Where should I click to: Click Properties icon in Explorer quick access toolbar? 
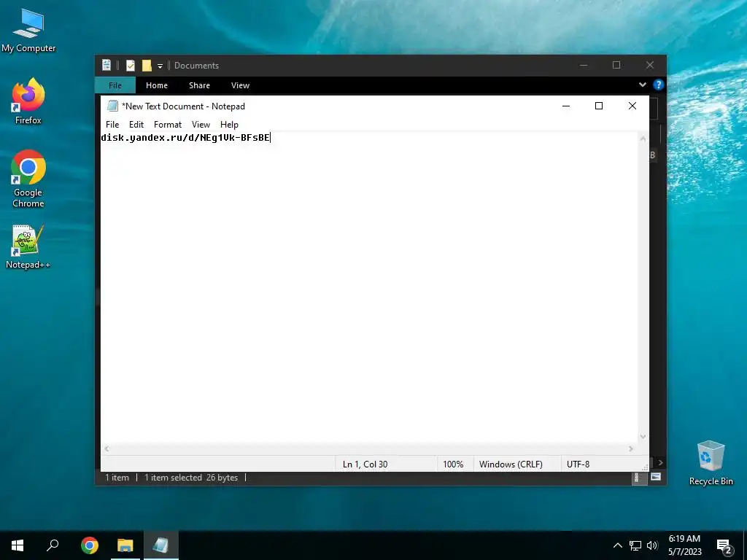[130, 66]
